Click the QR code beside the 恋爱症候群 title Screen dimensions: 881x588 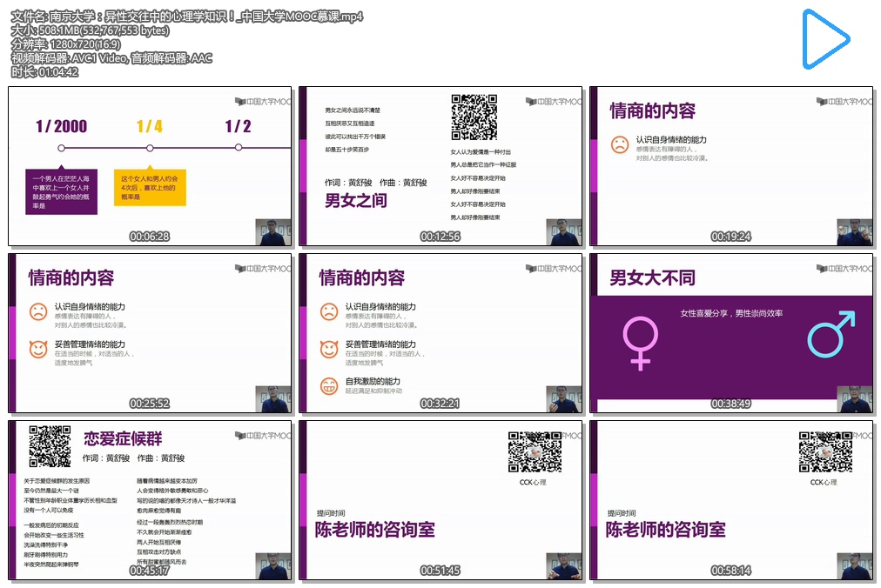click(x=50, y=446)
